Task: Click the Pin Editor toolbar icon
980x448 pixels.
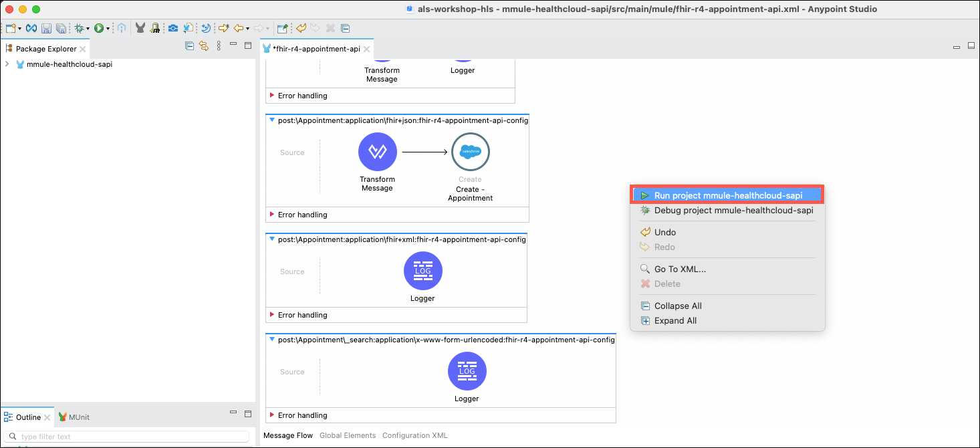Action: (282, 28)
